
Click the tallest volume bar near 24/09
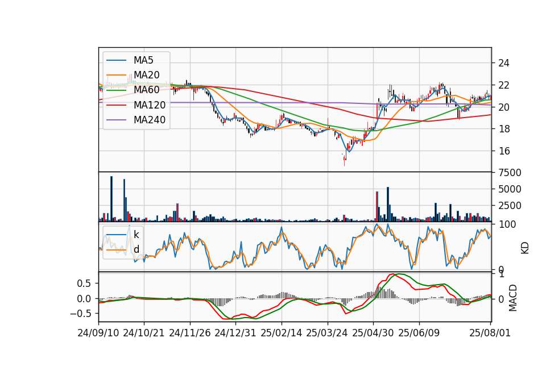point(111,199)
